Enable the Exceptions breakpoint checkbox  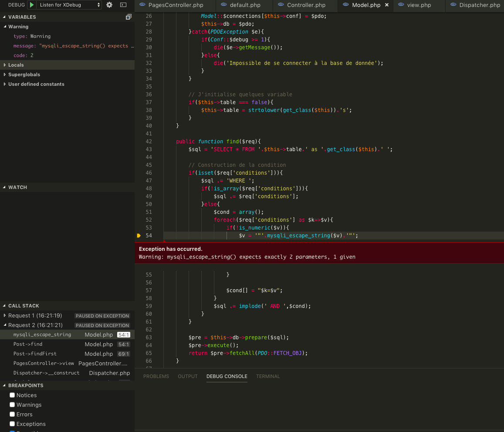tap(12, 424)
